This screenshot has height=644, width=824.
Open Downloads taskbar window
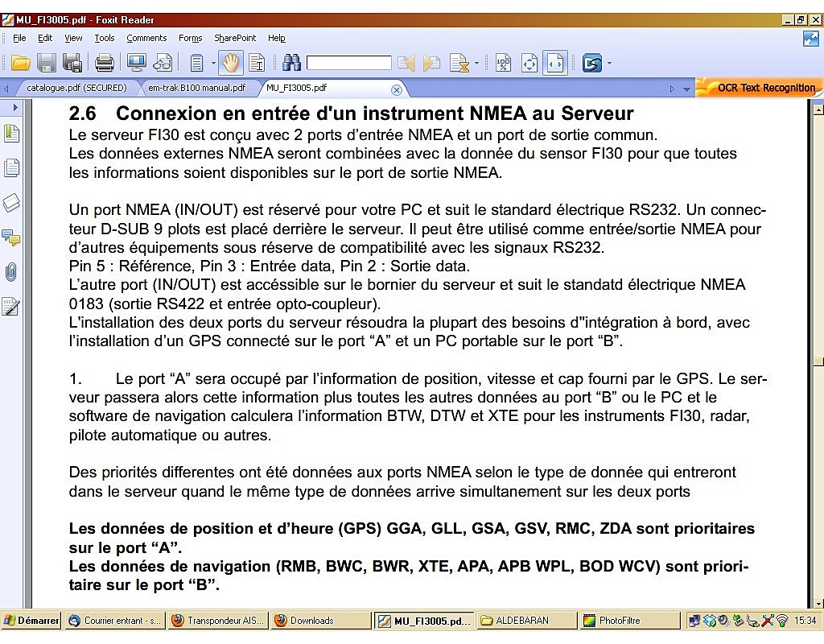[x=321, y=621]
